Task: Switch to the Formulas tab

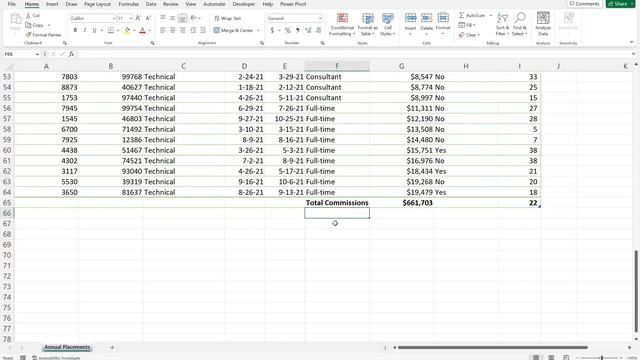Action: (129, 4)
